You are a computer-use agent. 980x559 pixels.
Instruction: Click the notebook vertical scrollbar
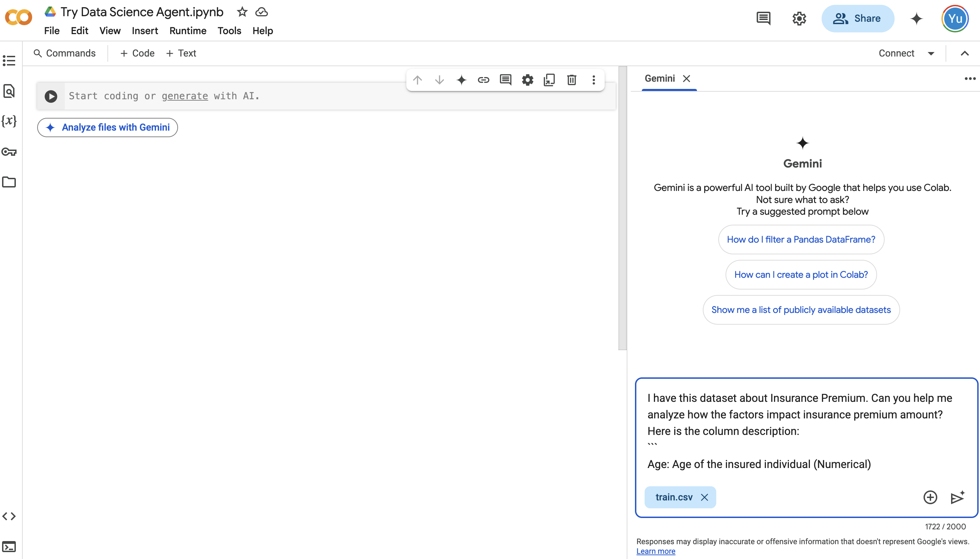622,209
